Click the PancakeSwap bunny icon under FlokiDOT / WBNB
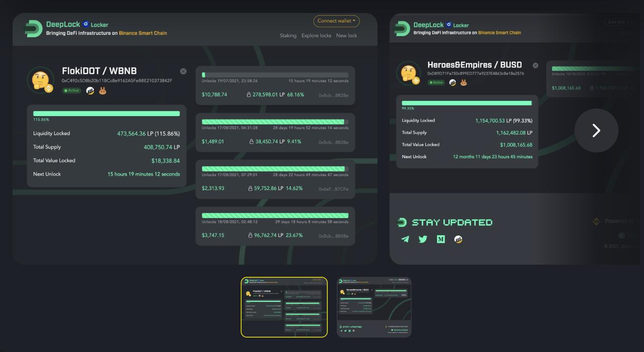This screenshot has height=352, width=644. tap(103, 91)
